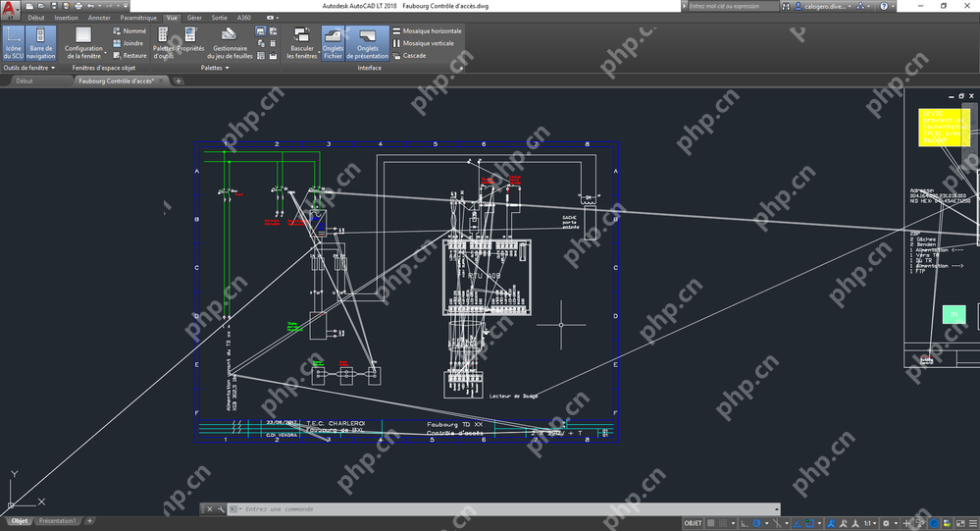Click the Nommé viewport button
The height and width of the screenshot is (531, 980).
pyautogui.click(x=129, y=30)
